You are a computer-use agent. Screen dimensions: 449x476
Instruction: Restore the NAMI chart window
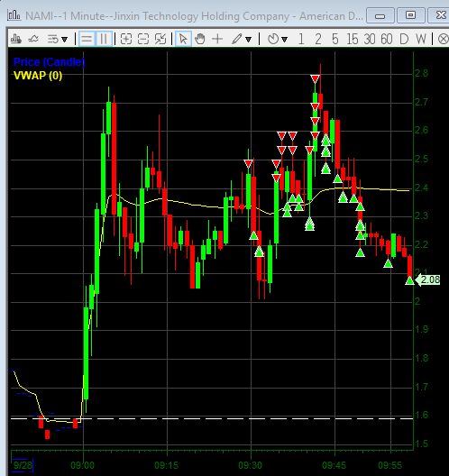[x=411, y=15]
